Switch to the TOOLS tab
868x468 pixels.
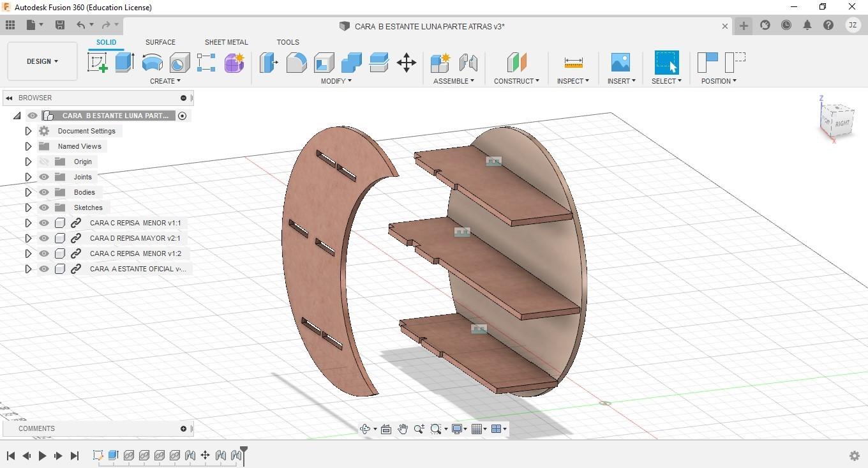tap(288, 42)
